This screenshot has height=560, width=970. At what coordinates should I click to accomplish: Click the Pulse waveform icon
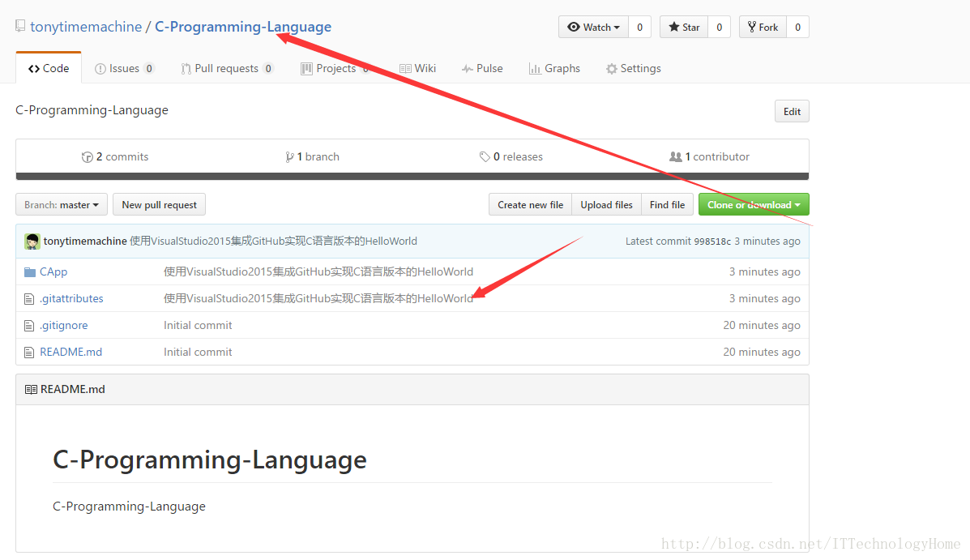point(467,69)
